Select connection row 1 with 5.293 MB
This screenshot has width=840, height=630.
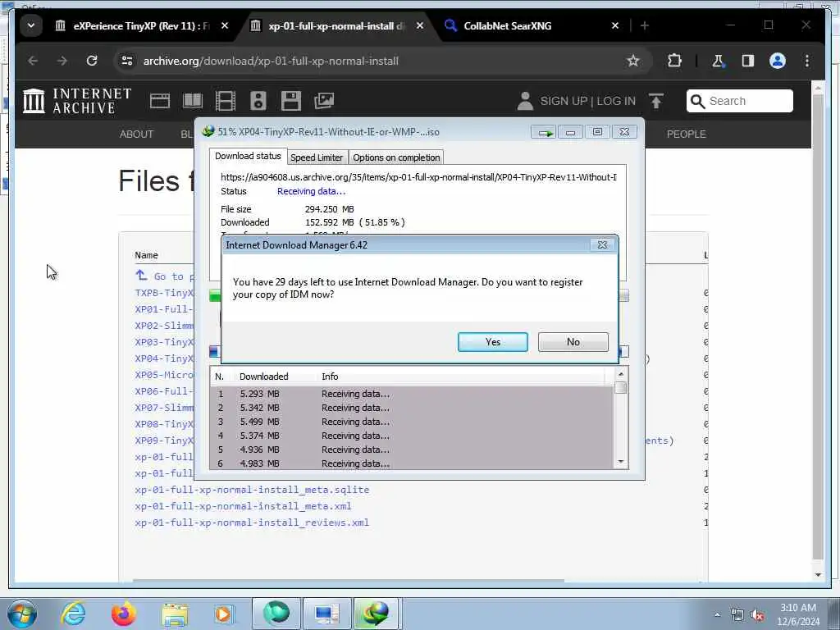412,394
